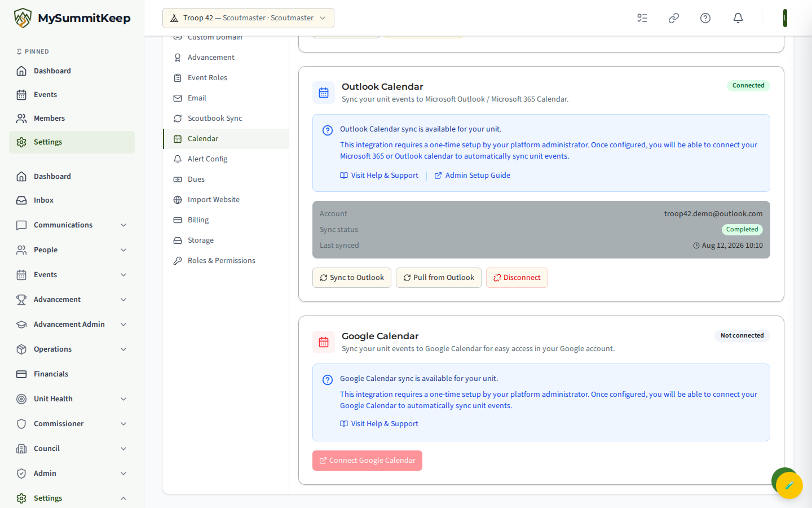Open notifications bell icon
This screenshot has width=812, height=508.
738,18
